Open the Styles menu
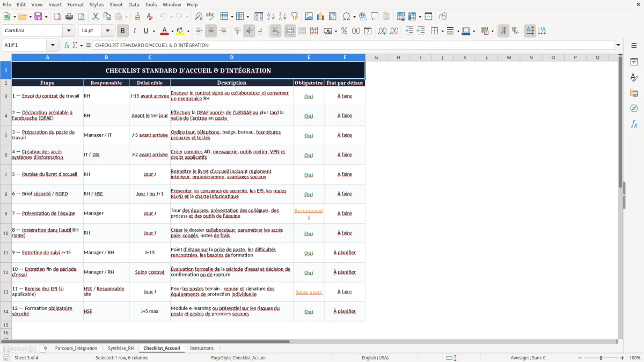644x362 pixels. coord(97,4)
